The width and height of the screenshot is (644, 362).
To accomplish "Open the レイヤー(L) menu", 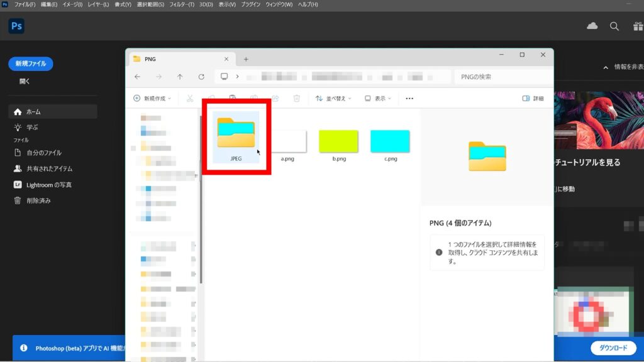I will [98, 4].
